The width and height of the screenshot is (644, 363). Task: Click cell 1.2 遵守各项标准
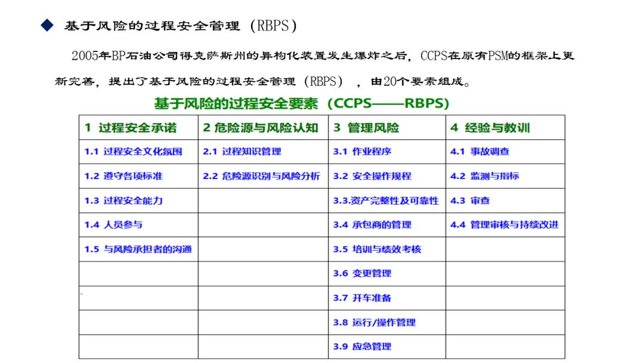coord(138,176)
